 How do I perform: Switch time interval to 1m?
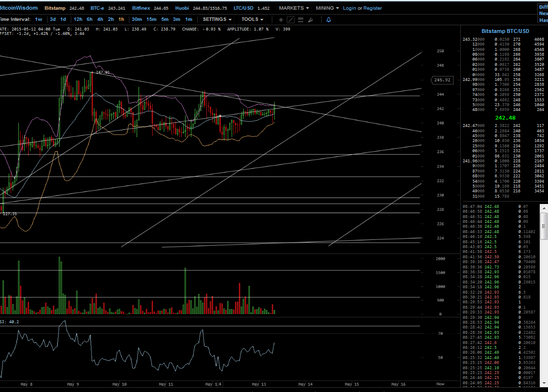point(189,19)
